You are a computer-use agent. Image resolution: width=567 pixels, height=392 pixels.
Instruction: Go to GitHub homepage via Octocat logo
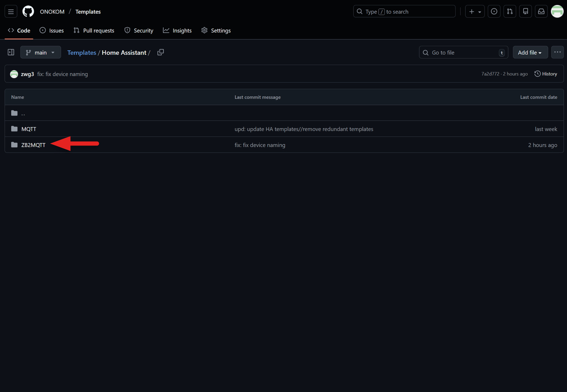tap(28, 12)
